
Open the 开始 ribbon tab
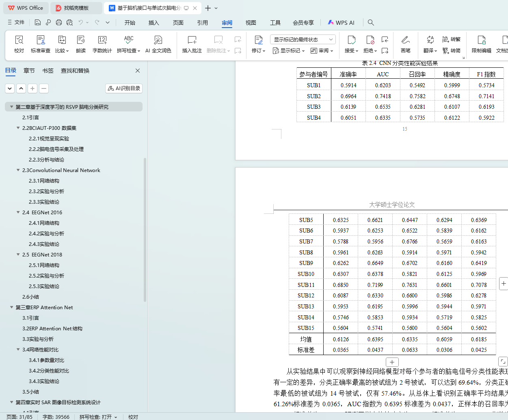(130, 23)
